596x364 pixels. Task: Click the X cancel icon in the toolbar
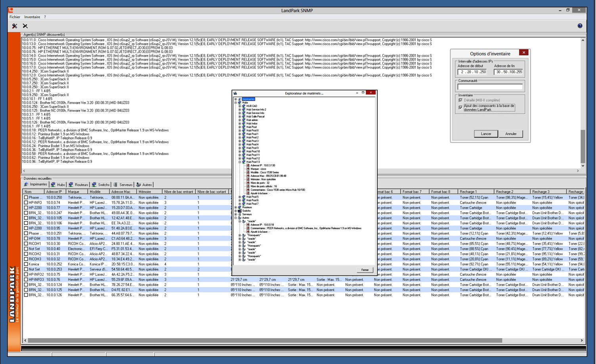click(25, 26)
